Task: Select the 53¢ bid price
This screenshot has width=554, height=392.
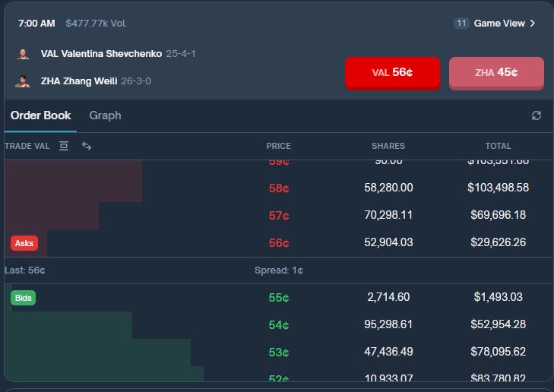Action: 279,352
